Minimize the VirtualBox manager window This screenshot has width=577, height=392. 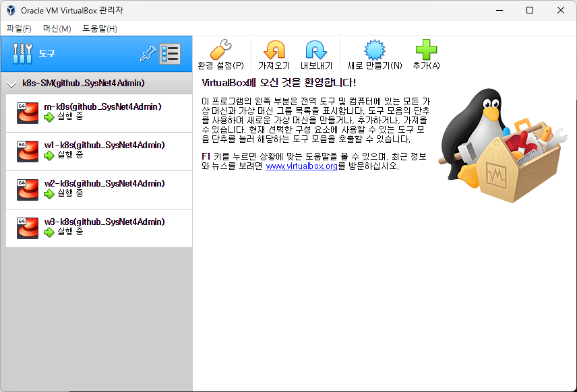[x=499, y=10]
